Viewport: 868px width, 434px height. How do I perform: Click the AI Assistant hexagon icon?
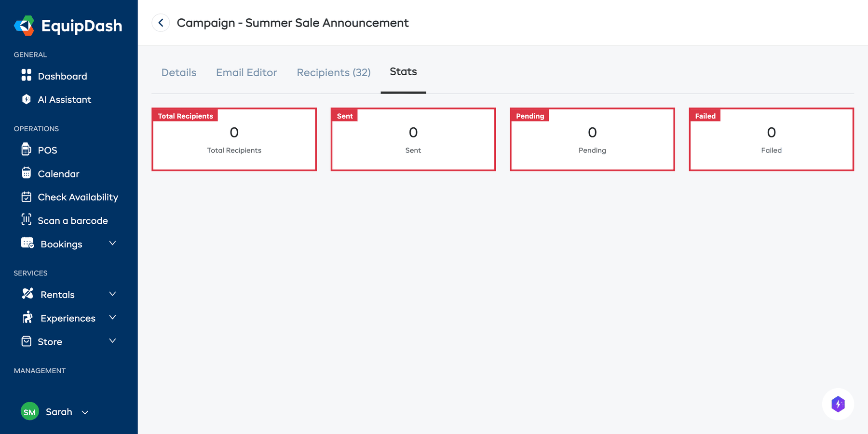point(27,99)
